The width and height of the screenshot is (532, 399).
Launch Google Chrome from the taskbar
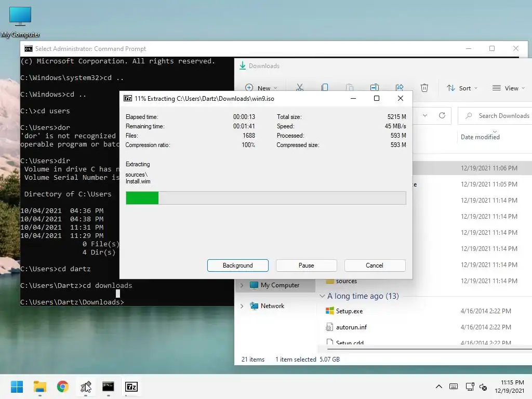coord(63,387)
